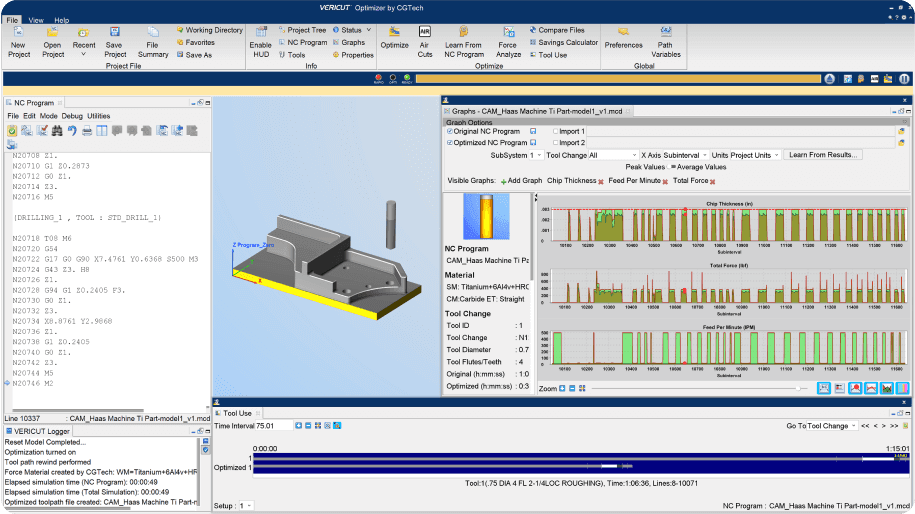The width and height of the screenshot is (915, 514).
Task: Open Force Analyze from the ribbon
Action: pos(508,34)
